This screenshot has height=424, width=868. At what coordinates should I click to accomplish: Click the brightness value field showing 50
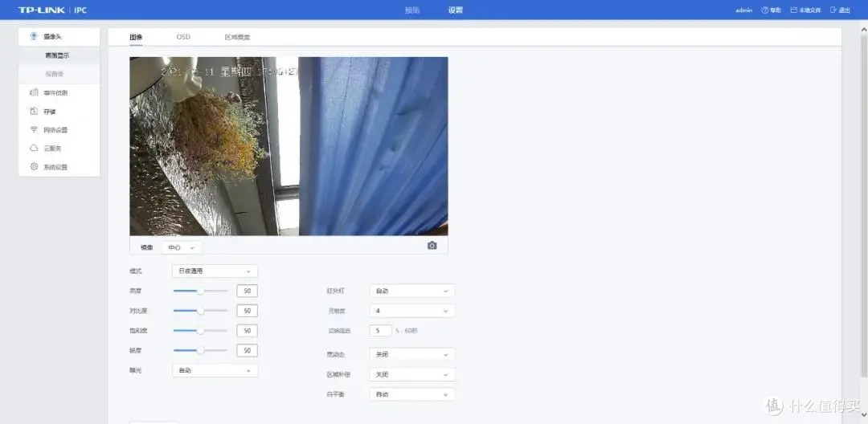coord(247,291)
